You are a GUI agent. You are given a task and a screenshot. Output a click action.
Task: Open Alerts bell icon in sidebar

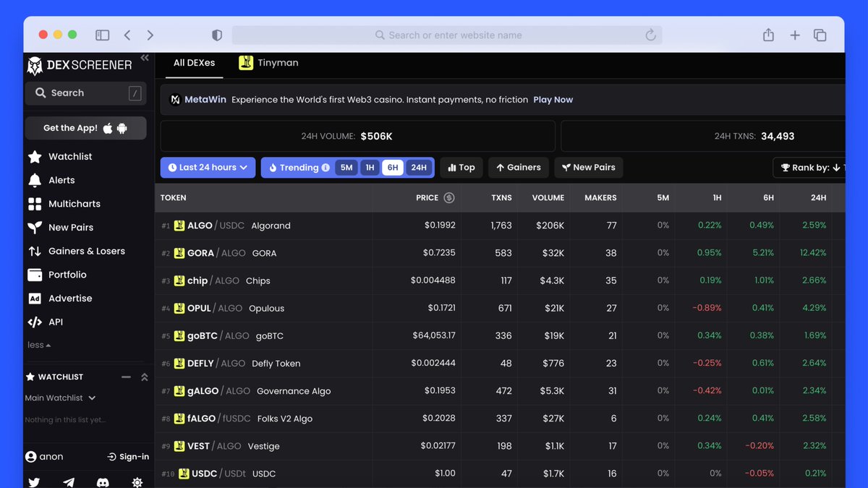pyautogui.click(x=35, y=180)
